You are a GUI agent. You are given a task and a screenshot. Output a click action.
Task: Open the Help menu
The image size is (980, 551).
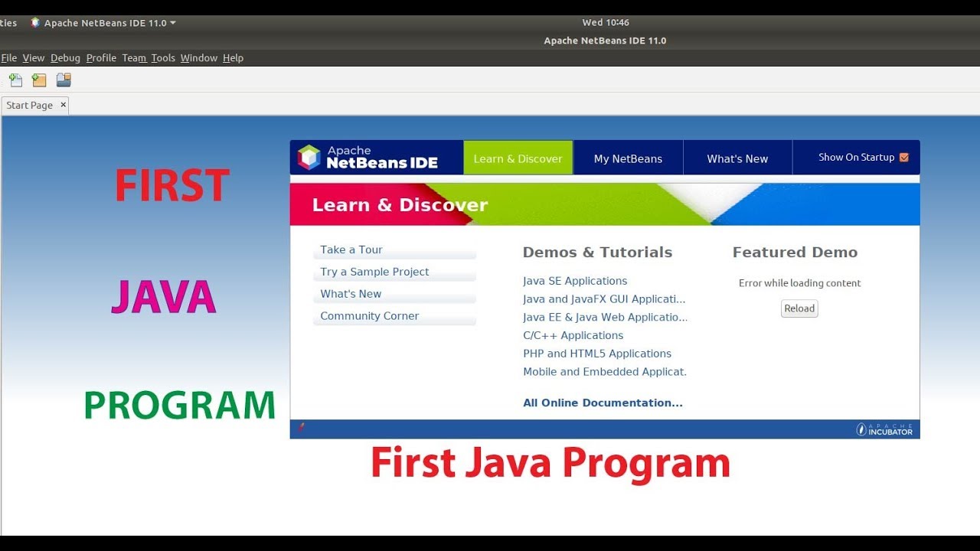[233, 58]
